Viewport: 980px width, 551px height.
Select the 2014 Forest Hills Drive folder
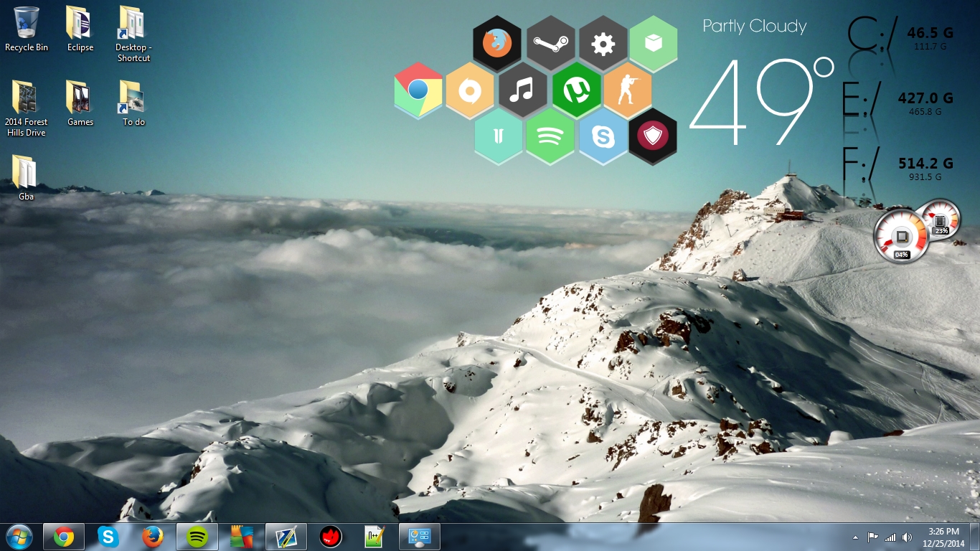coord(26,108)
